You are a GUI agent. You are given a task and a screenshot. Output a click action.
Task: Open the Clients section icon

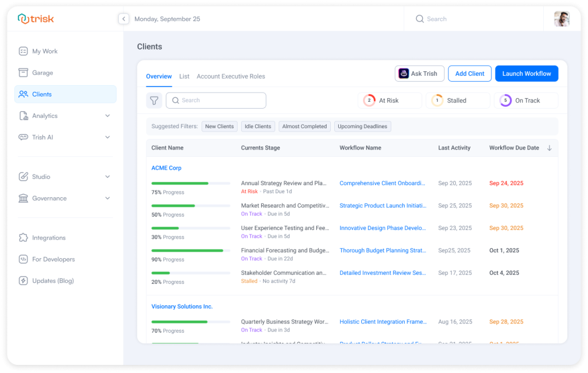coord(23,94)
